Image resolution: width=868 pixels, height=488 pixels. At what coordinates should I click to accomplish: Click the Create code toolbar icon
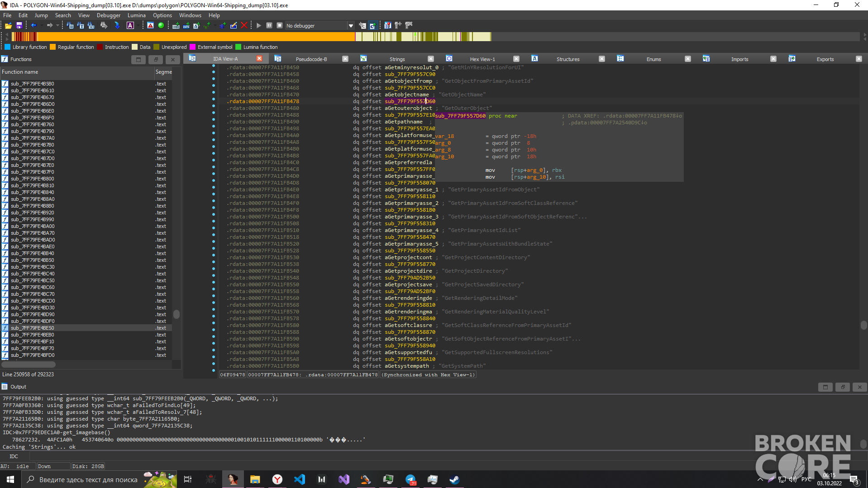coord(176,26)
